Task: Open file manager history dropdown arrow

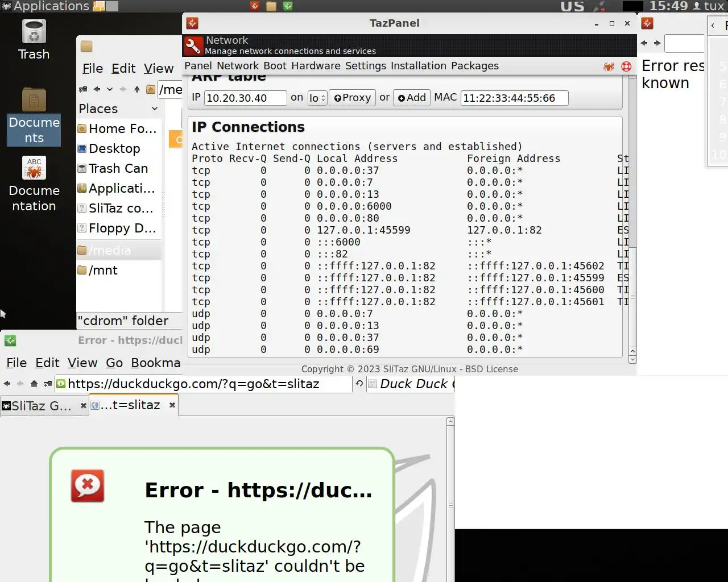Action: (109, 89)
